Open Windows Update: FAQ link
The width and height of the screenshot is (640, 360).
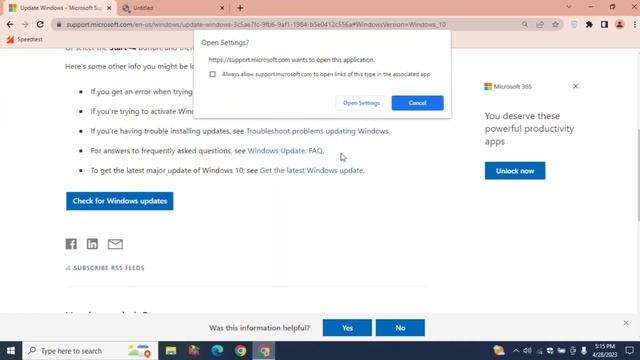click(x=285, y=151)
